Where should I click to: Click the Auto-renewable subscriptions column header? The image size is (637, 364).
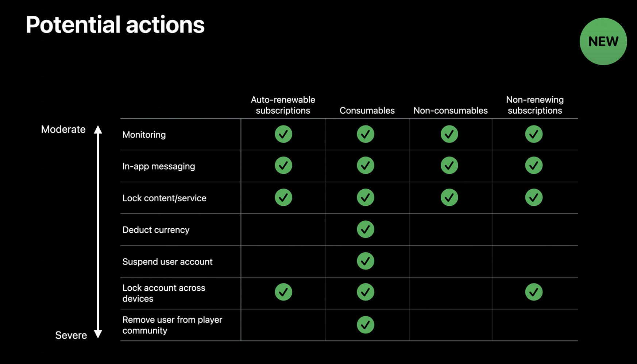coord(283,105)
